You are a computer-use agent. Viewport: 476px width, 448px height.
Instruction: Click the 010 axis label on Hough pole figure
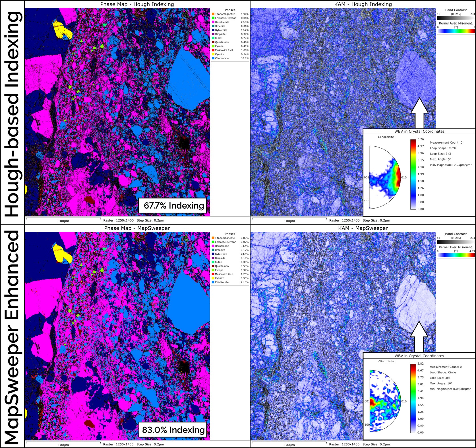click(x=404, y=177)
